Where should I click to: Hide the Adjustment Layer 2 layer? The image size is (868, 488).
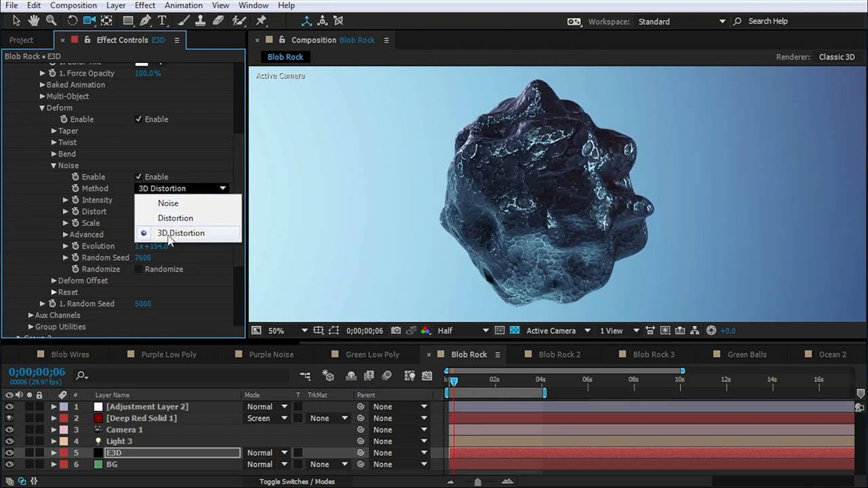9,407
